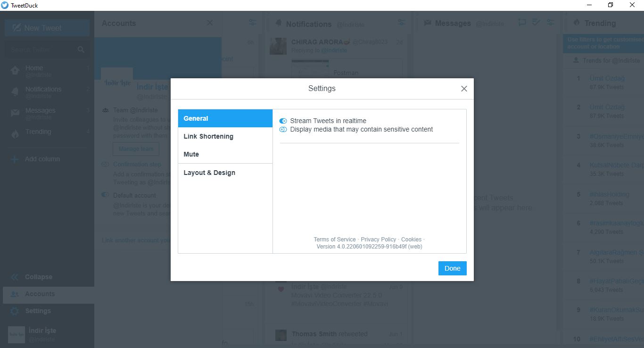Open trend #ihlasHolding

coord(610,194)
